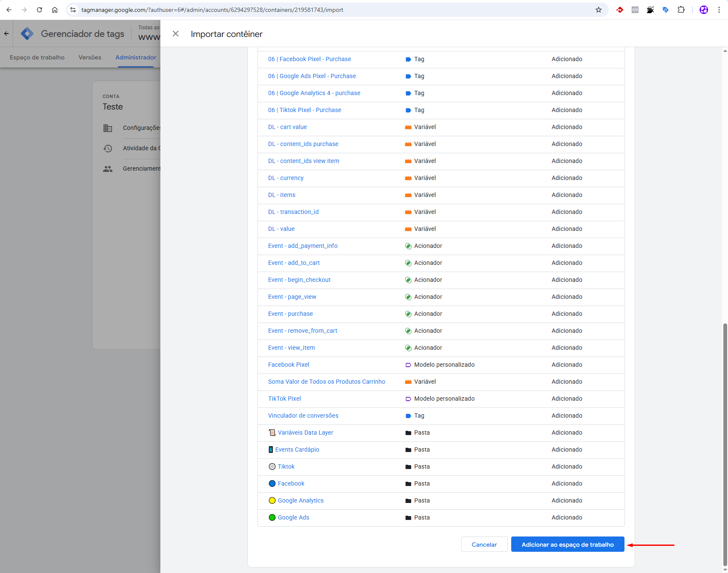
Task: Open DL - content_ids view item variable
Action: coord(303,161)
